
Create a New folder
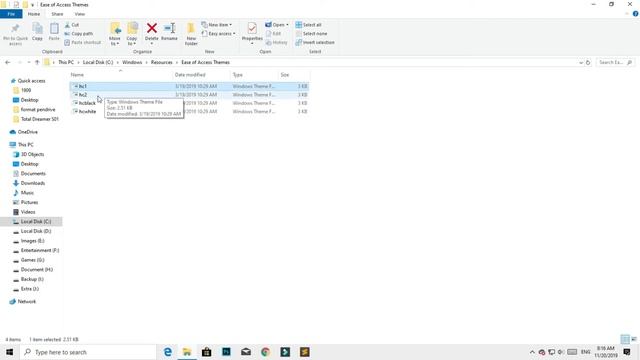[191, 33]
